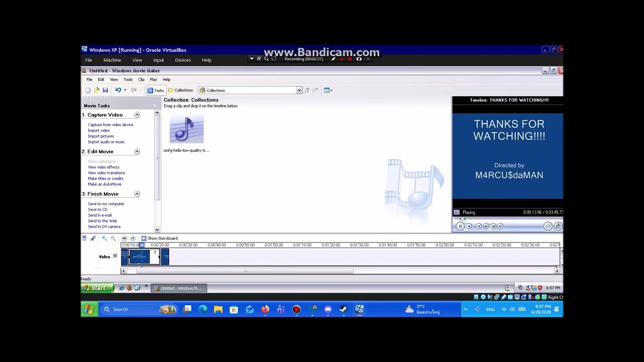Click Make titles or credits
Viewport: 644px width, 362px height.
(x=106, y=178)
